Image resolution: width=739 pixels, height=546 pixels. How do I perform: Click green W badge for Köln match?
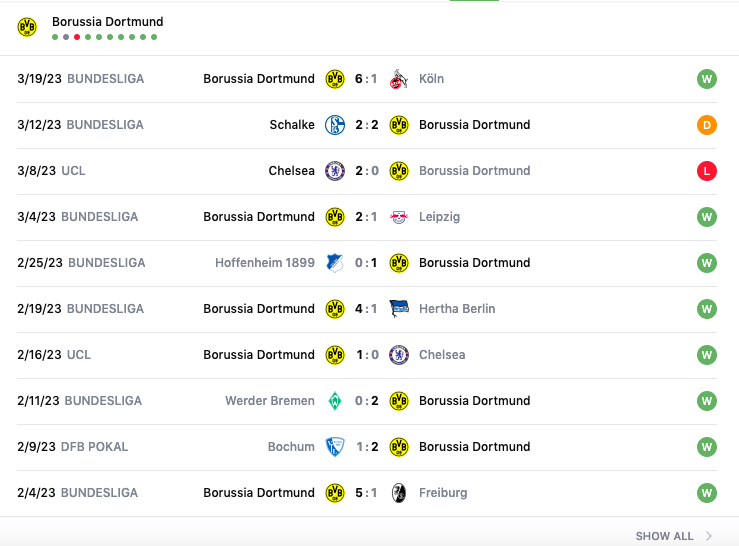pyautogui.click(x=707, y=79)
